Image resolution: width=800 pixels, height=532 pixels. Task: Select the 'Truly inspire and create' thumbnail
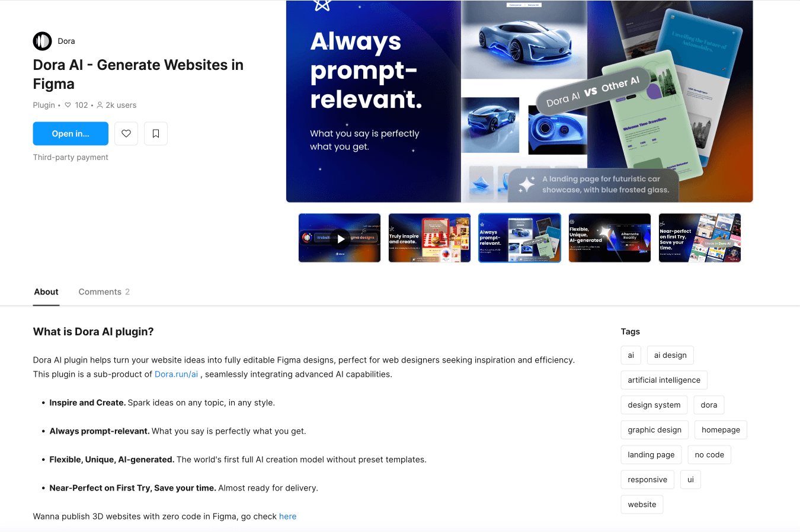430,238
